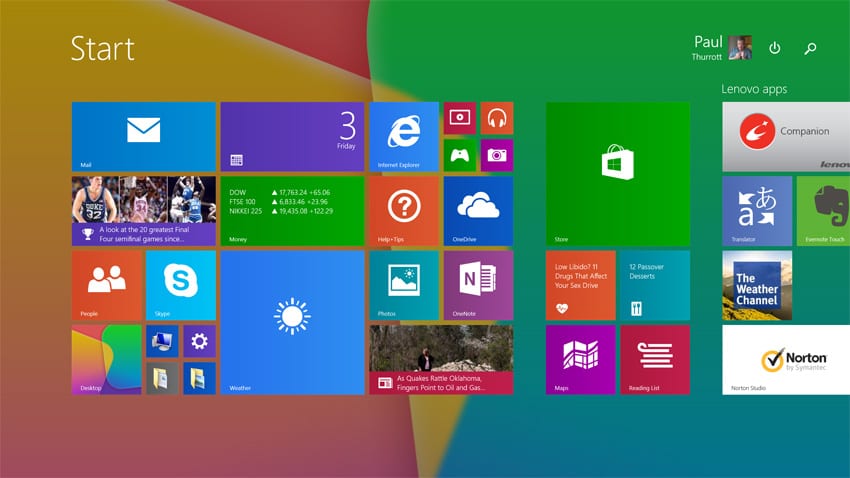Open the Reading List tile
The height and width of the screenshot is (478, 850).
(x=655, y=360)
